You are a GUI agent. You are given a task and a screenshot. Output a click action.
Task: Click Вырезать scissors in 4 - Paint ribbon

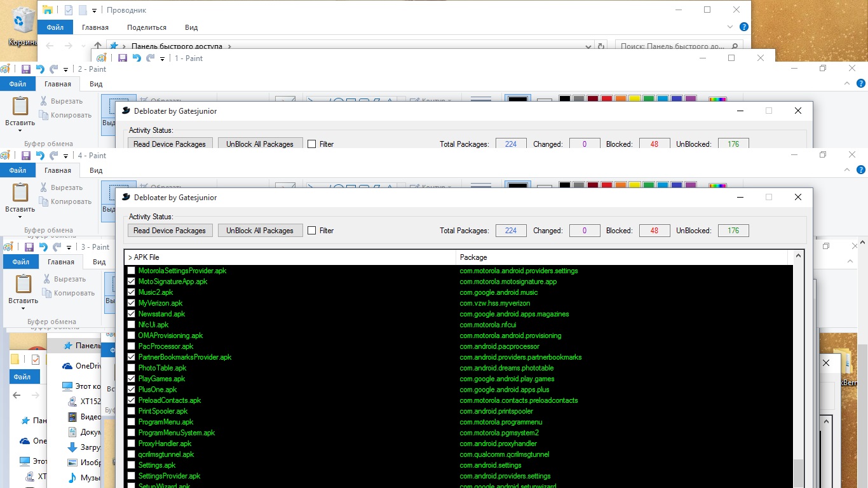coord(44,187)
